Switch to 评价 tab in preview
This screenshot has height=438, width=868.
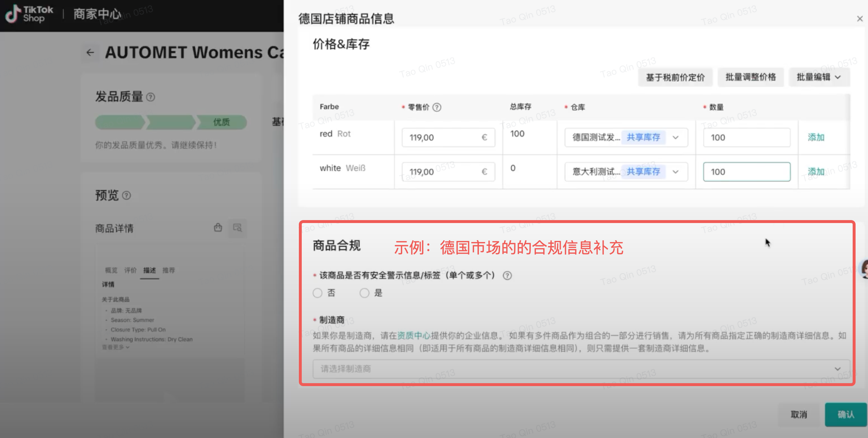130,270
